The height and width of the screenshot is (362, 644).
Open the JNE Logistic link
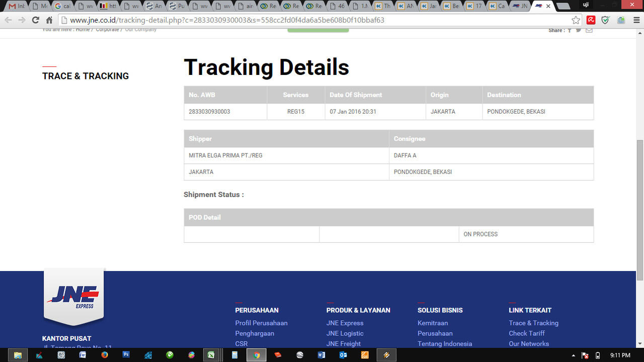point(345,333)
